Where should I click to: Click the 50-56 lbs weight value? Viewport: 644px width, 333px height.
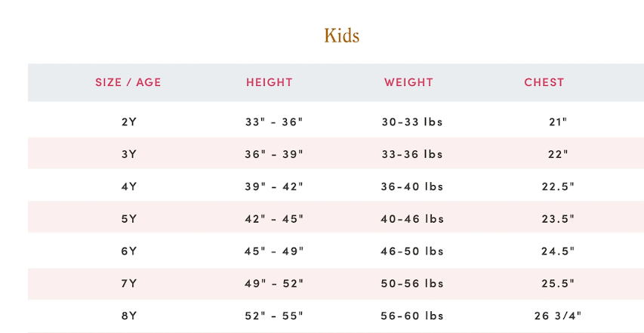point(412,283)
